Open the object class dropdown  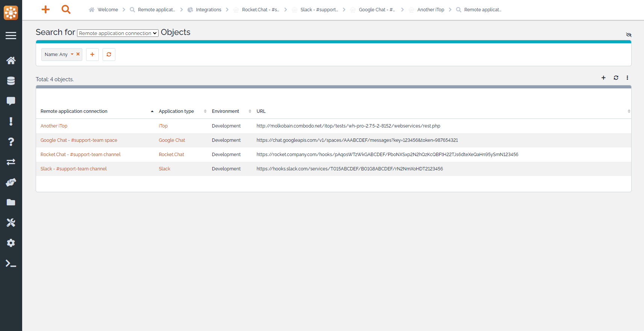[118, 33]
